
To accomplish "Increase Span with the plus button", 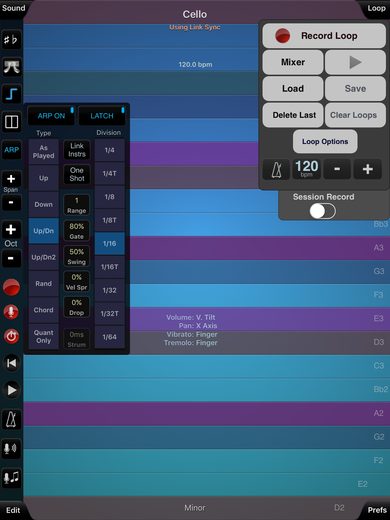I will click(x=11, y=179).
